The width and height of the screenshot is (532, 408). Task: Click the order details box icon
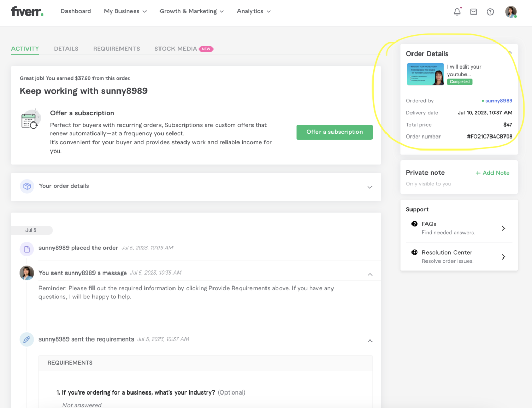(26, 186)
